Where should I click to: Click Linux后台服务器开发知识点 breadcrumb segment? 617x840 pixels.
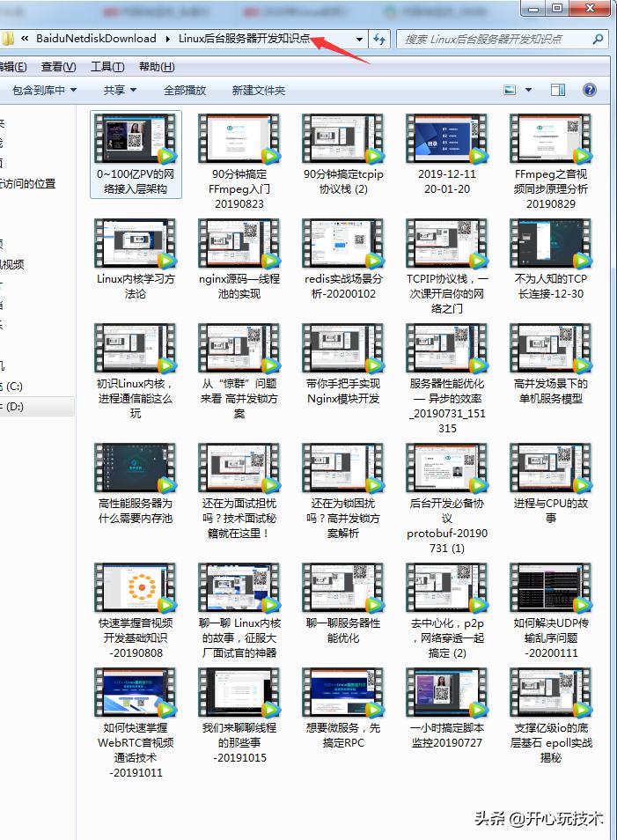point(244,39)
